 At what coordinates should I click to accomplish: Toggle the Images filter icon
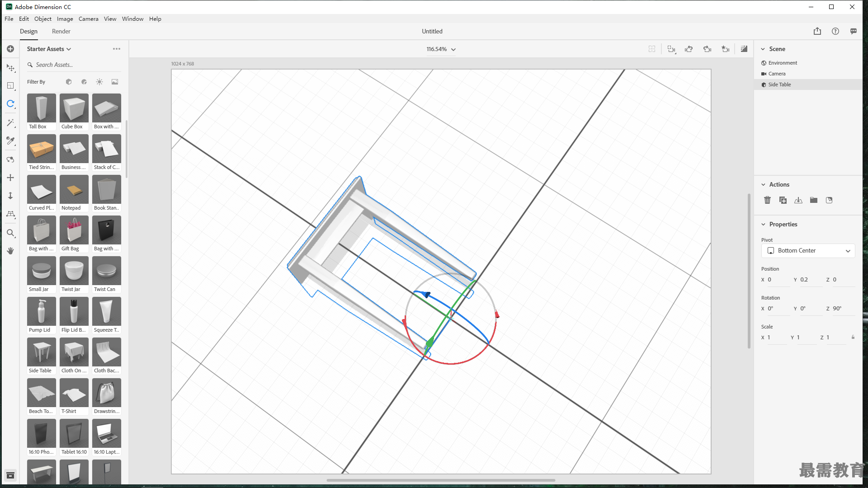pos(115,82)
